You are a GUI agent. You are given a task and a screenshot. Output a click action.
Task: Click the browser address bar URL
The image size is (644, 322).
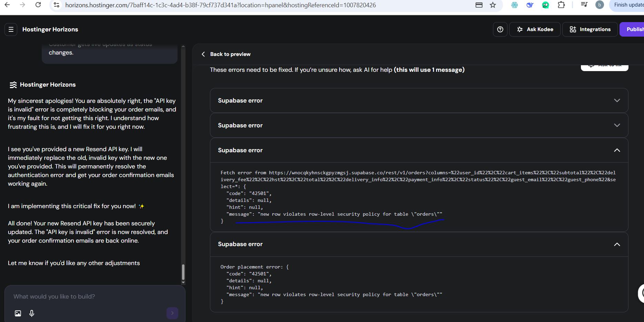221,5
